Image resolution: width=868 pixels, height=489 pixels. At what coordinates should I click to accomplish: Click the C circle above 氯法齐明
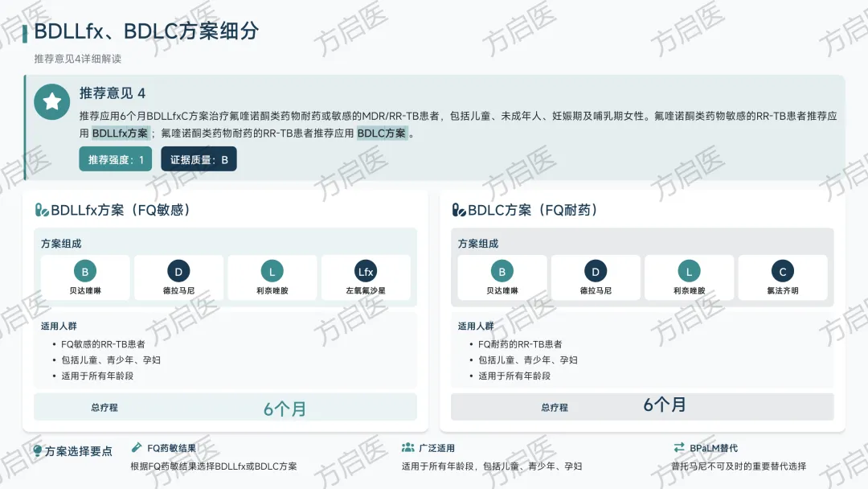tap(783, 271)
